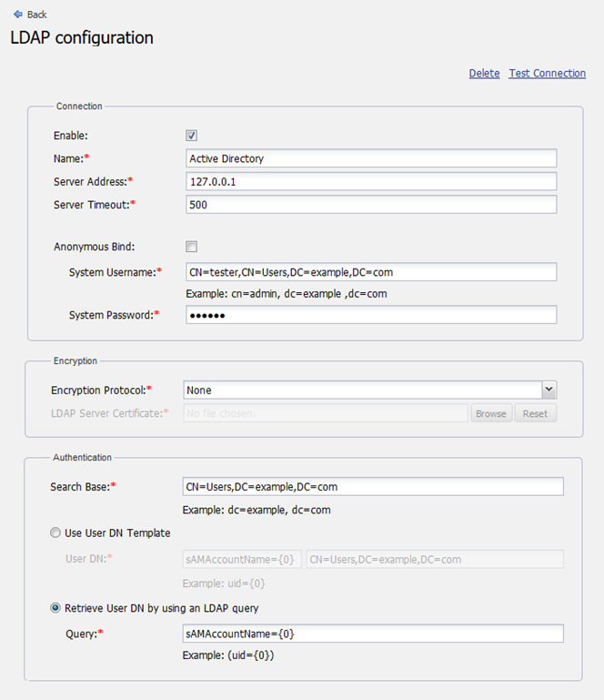Enable the Anonymous Bind checkbox

(192, 247)
